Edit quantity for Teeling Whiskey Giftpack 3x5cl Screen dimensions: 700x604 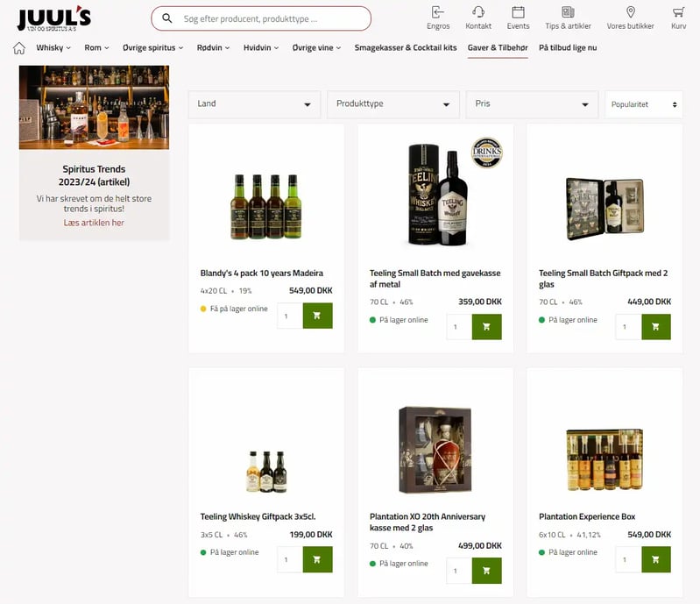pos(290,559)
